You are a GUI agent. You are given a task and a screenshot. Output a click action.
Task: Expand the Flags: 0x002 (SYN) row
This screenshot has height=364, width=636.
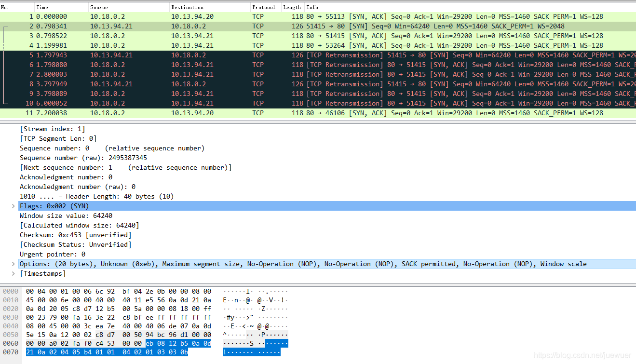click(x=13, y=206)
